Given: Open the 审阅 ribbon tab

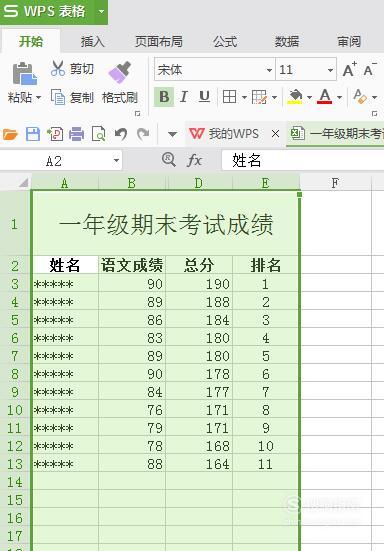Looking at the screenshot, I should 349,41.
